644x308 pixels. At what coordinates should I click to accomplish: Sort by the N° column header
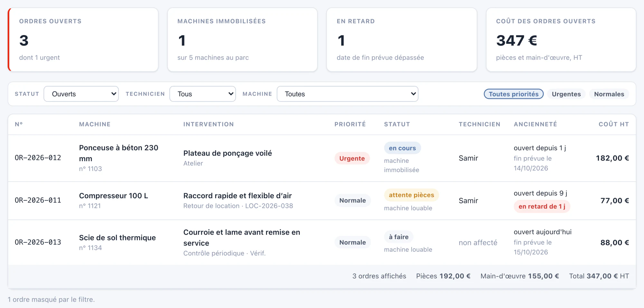point(19,124)
